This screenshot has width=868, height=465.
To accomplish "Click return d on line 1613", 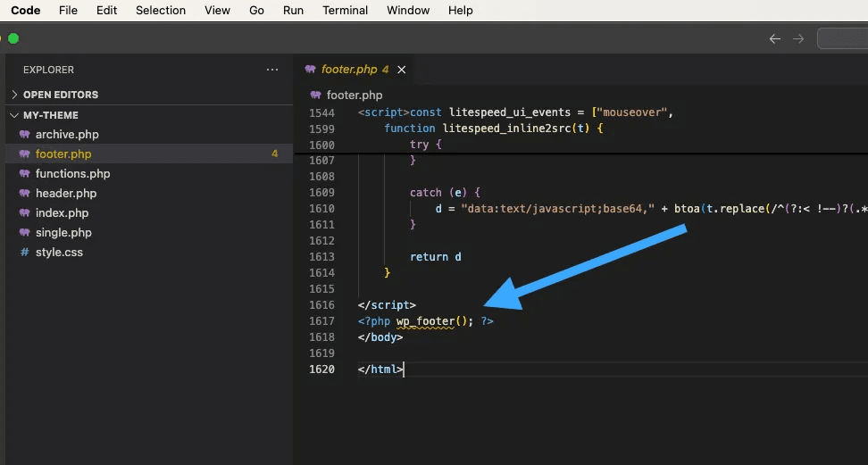I will coord(435,257).
